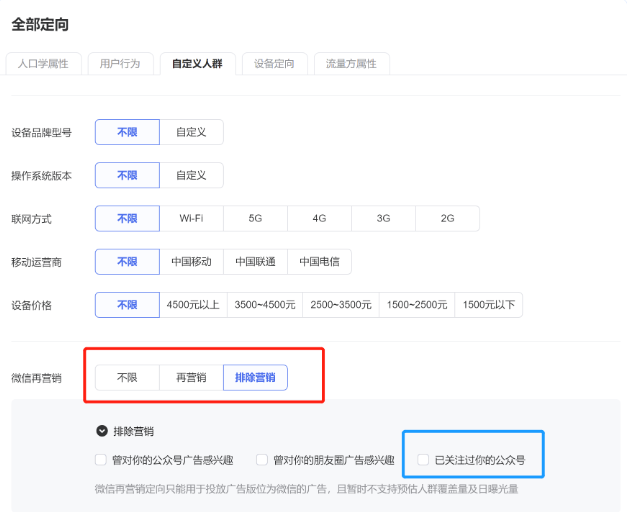Viewport: 627px width, 518px height.
Task: Set 移动运营商 to 不限
Action: [x=127, y=262]
